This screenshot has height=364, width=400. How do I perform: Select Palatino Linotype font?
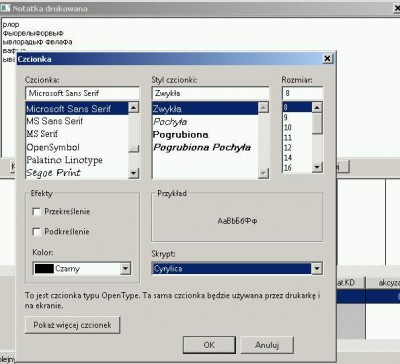[64, 160]
